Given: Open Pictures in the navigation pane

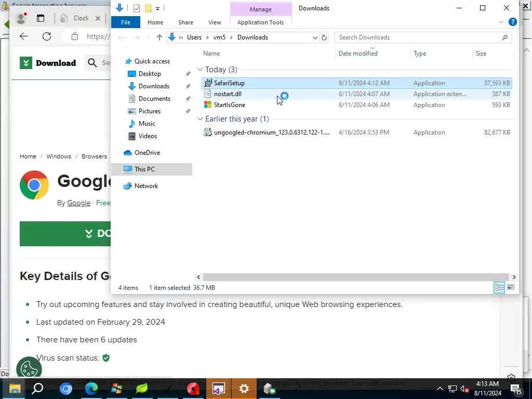Looking at the screenshot, I should coord(149,111).
